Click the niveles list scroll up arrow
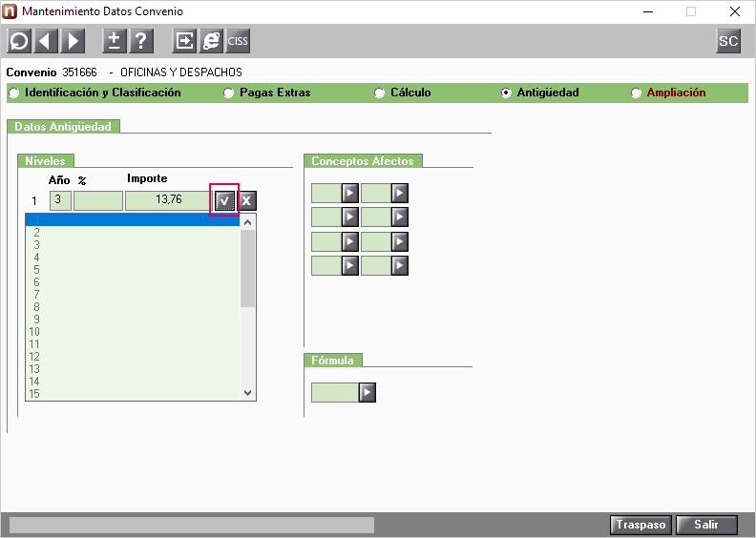This screenshot has height=538, width=756. click(x=248, y=222)
